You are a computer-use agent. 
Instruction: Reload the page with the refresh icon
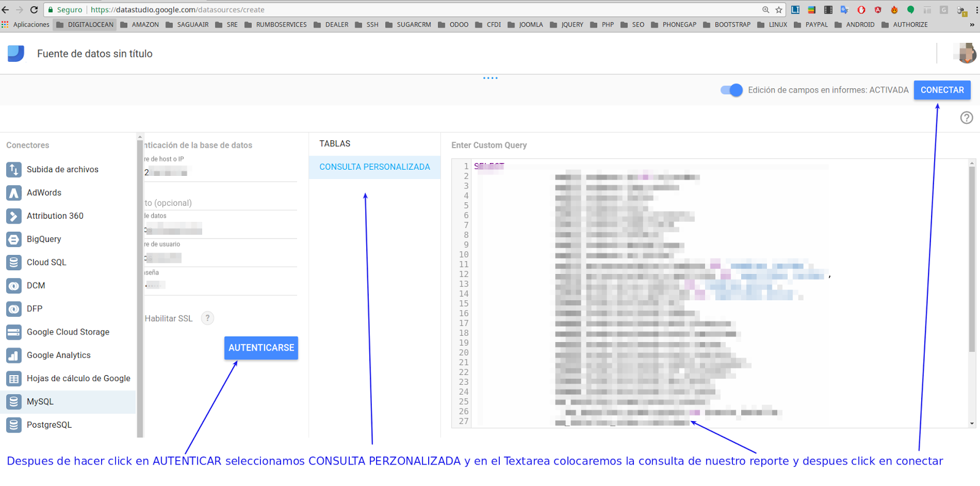34,10
